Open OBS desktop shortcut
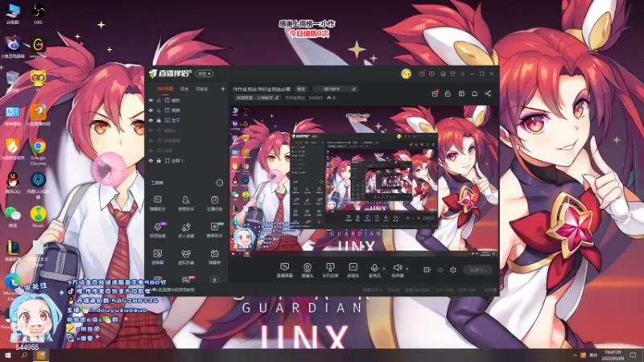 (x=38, y=13)
